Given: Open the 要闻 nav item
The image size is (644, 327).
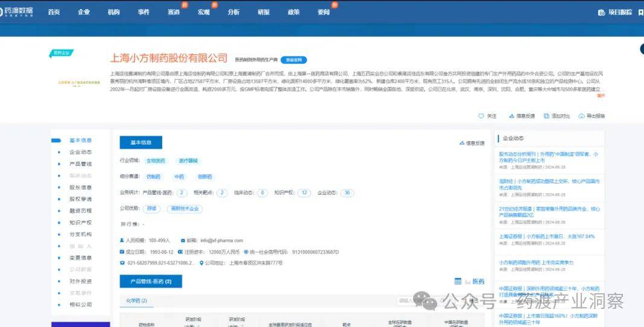Looking at the screenshot, I should pos(324,12).
